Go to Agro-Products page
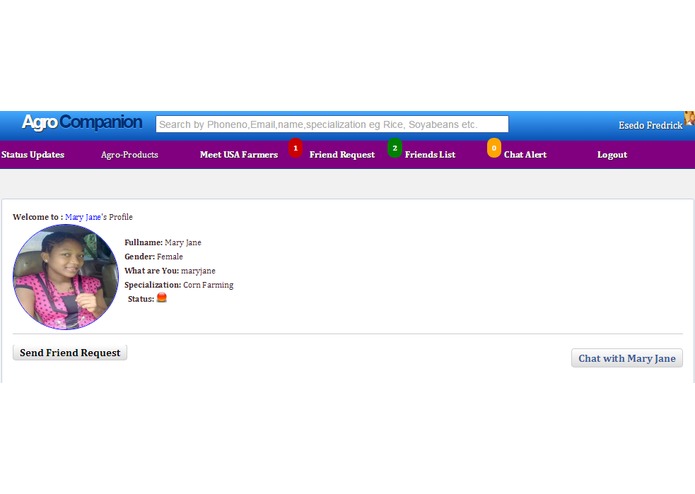The image size is (695, 494). click(x=129, y=155)
